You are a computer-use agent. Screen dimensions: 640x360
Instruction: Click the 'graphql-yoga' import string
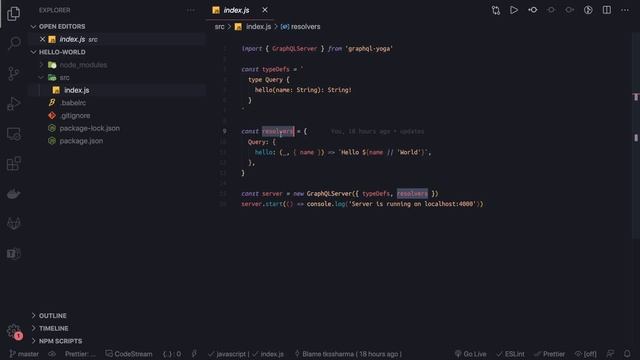(369, 49)
